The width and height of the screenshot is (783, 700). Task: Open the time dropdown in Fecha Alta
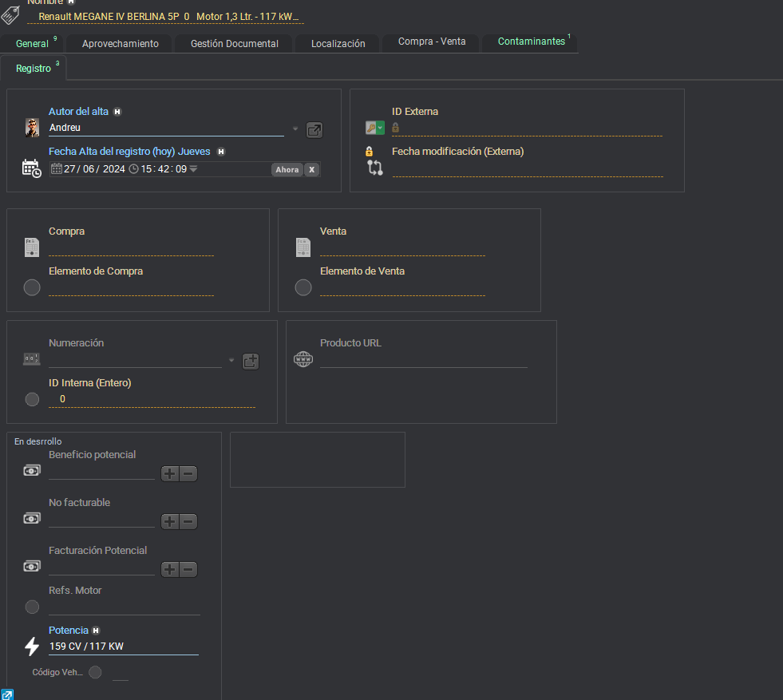[x=193, y=168]
